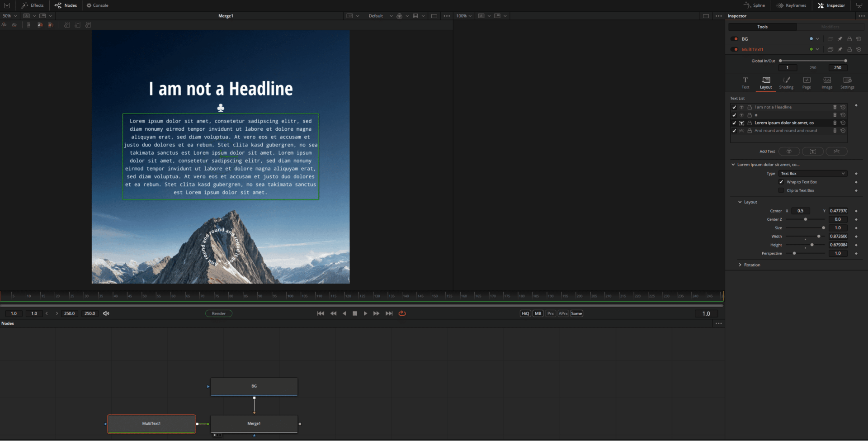Enable the Clip to Text Box option
Screen dimensions: 868x441
point(781,190)
